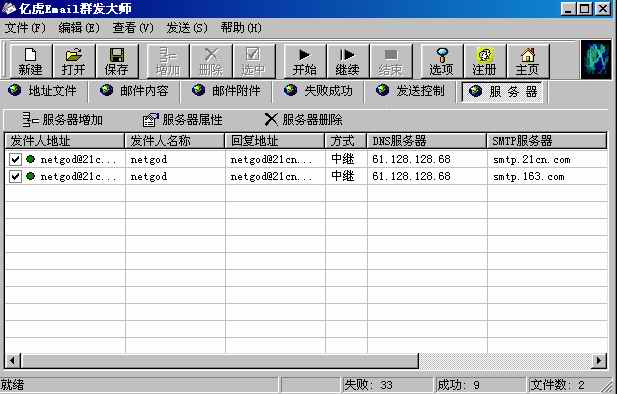617x394 pixels.
Task: Resume sending with 继续 icon
Action: click(x=347, y=61)
